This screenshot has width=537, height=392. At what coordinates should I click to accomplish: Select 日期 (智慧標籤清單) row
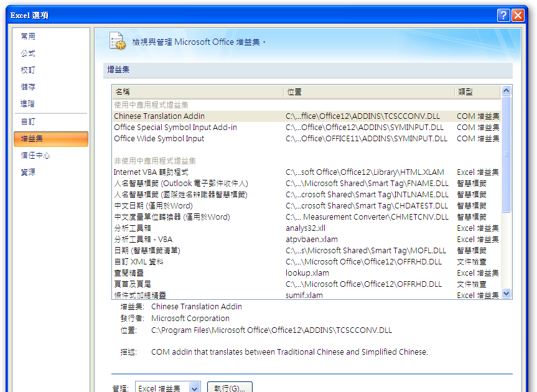[307, 251]
